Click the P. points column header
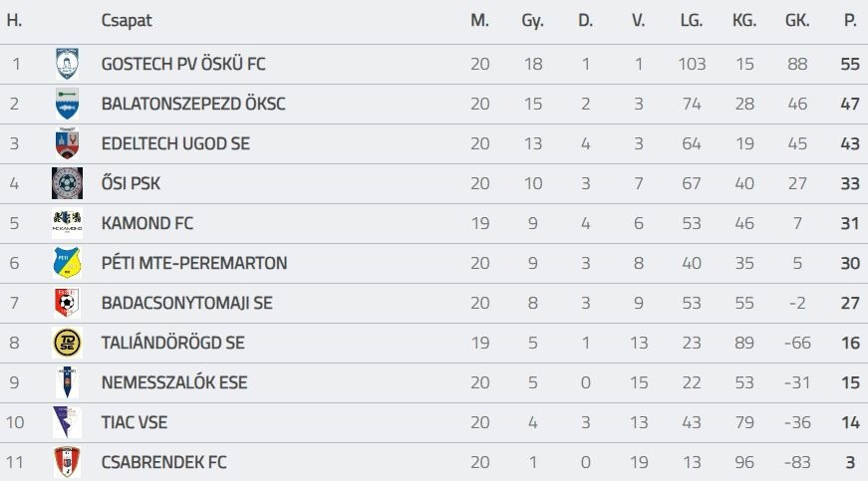The width and height of the screenshot is (868, 481). tap(850, 21)
